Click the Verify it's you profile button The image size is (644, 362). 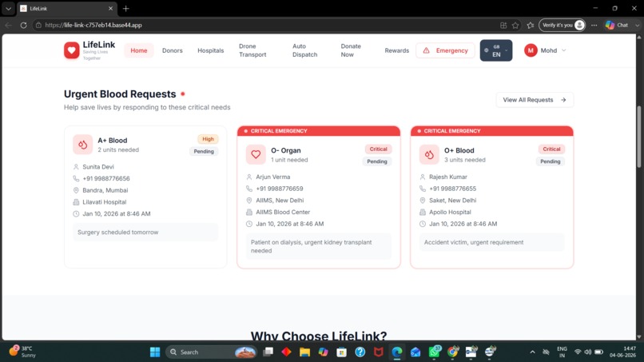coord(562,25)
